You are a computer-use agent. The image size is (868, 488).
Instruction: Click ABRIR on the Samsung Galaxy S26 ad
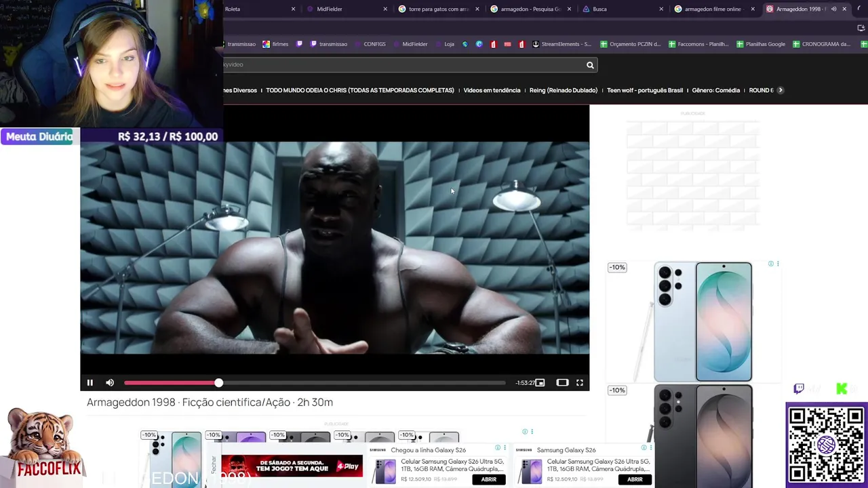click(635, 479)
